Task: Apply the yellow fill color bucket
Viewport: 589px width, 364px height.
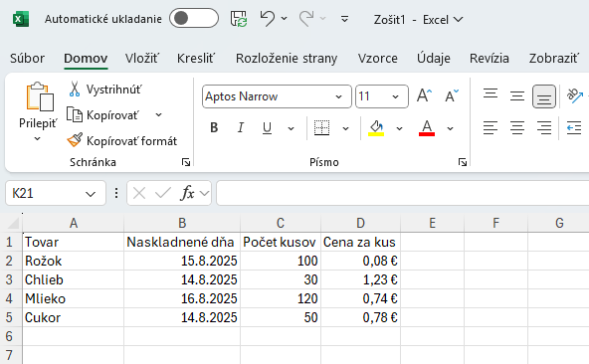Action: [x=376, y=128]
